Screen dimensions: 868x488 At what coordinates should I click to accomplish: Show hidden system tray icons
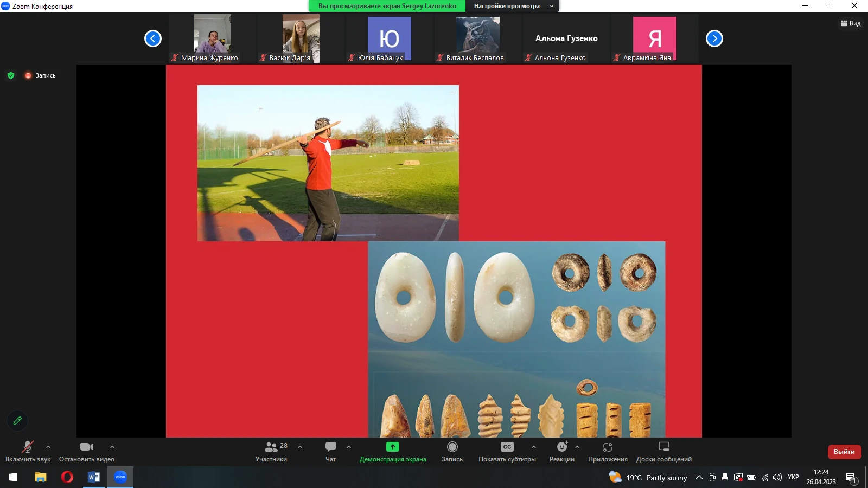pyautogui.click(x=699, y=477)
